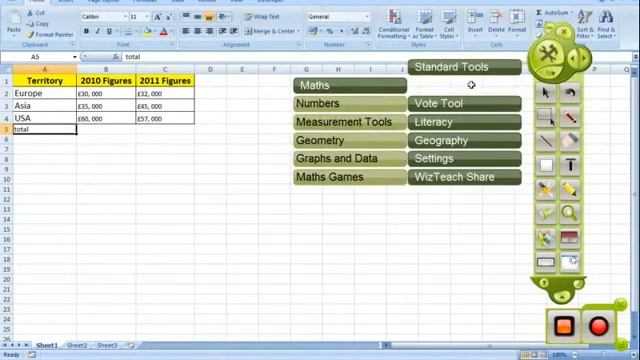Select Measurement Tools from the menu
The width and height of the screenshot is (640, 360).
(x=350, y=122)
